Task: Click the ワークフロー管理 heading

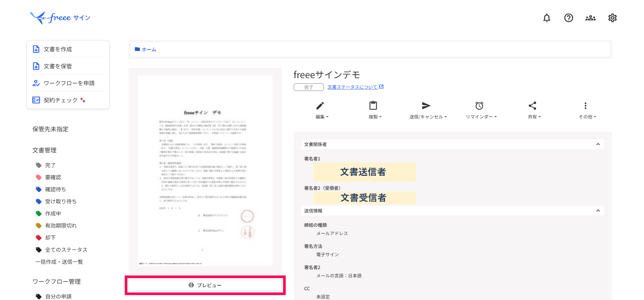Action: coord(57,282)
